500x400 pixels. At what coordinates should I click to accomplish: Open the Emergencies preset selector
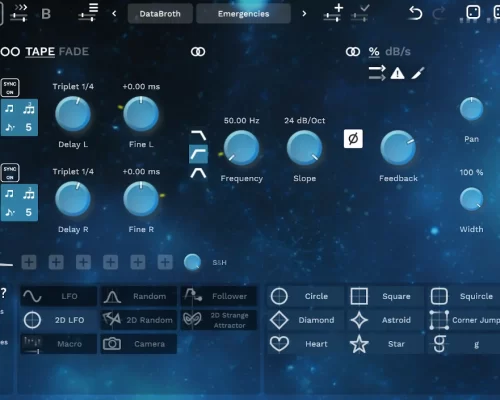pos(243,14)
